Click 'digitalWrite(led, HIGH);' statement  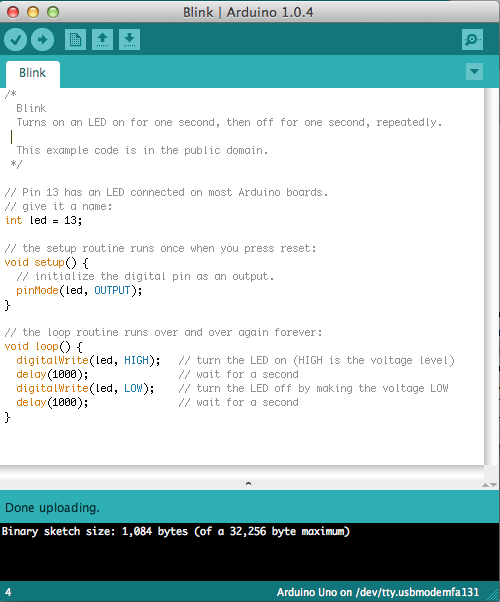[88, 361]
